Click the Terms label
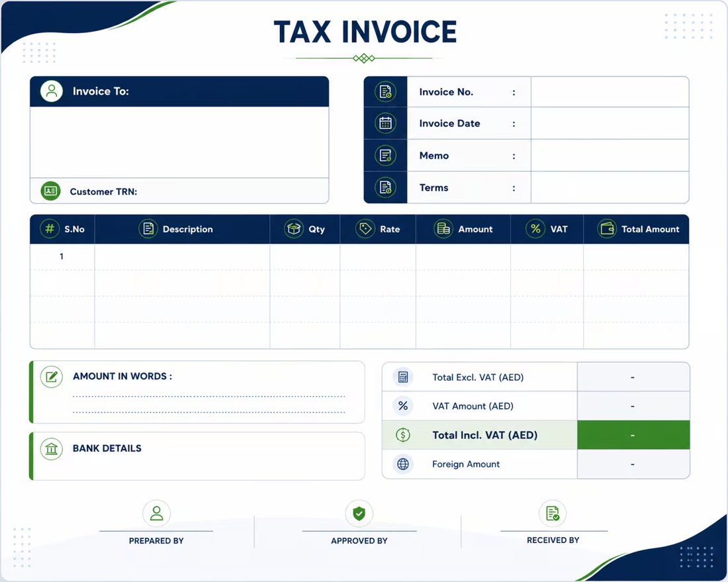728x582 pixels. click(x=433, y=188)
